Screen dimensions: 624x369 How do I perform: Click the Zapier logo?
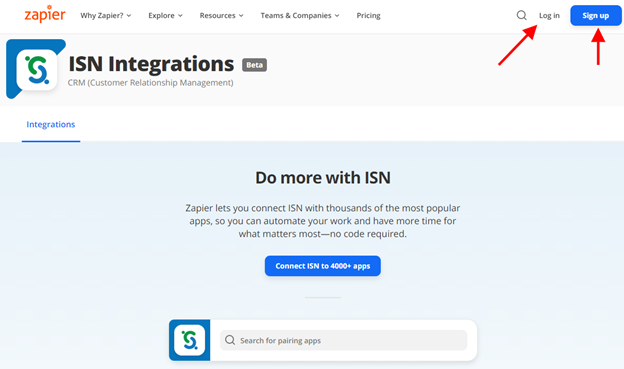[x=45, y=14]
